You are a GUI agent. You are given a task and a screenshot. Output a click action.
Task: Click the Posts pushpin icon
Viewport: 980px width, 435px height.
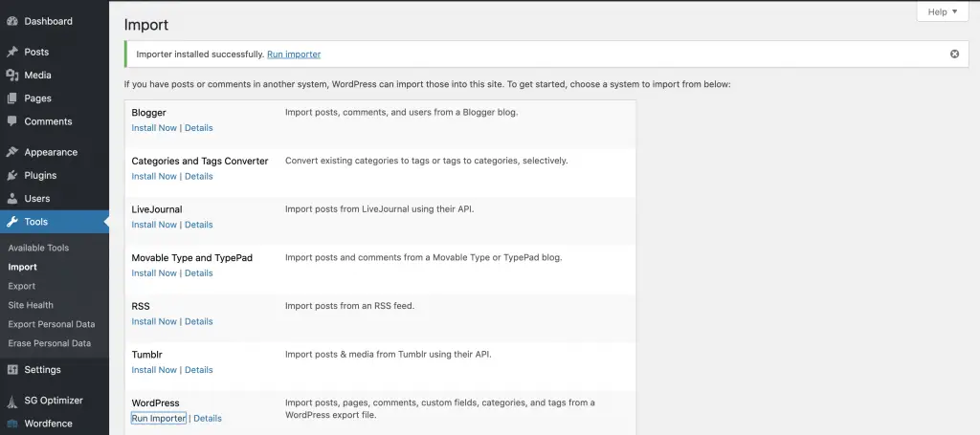(11, 52)
